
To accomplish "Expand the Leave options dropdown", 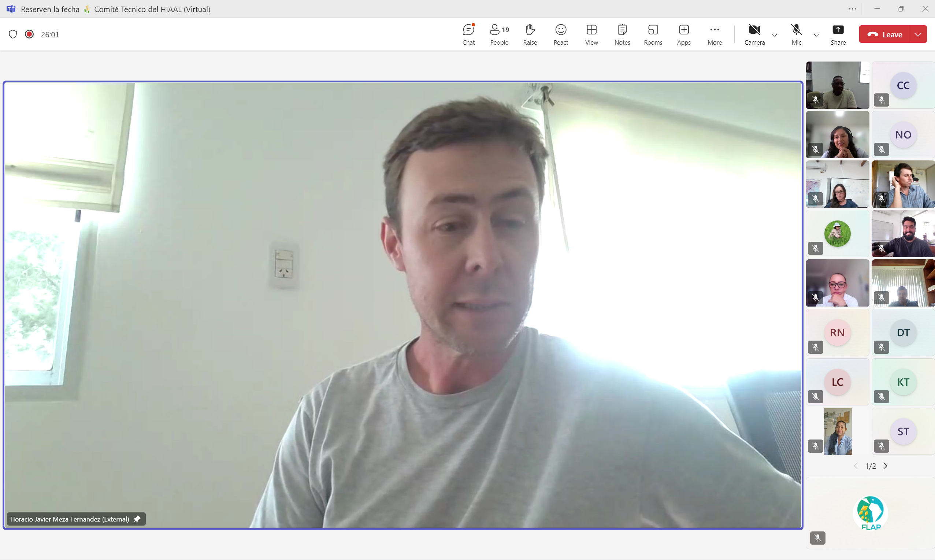I will click(x=918, y=34).
